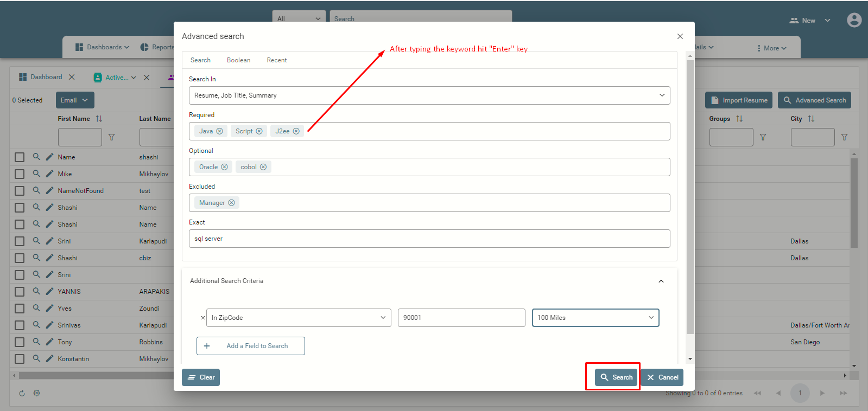
Task: Filter icon under City column
Action: 844,137
